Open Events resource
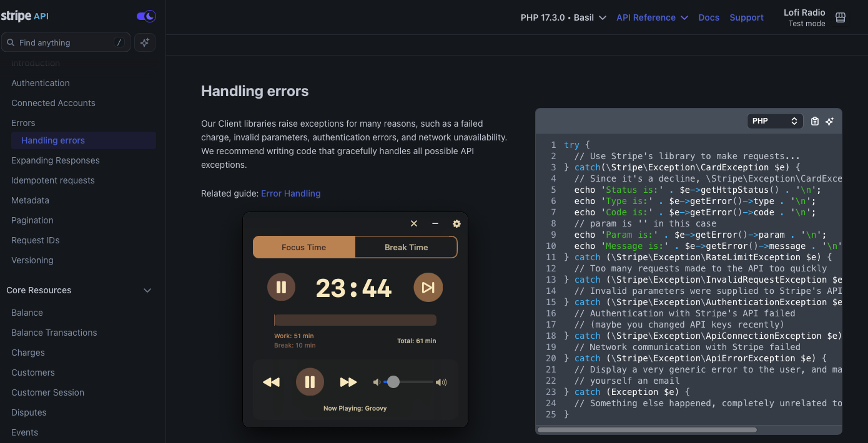The image size is (868, 443). (x=24, y=432)
